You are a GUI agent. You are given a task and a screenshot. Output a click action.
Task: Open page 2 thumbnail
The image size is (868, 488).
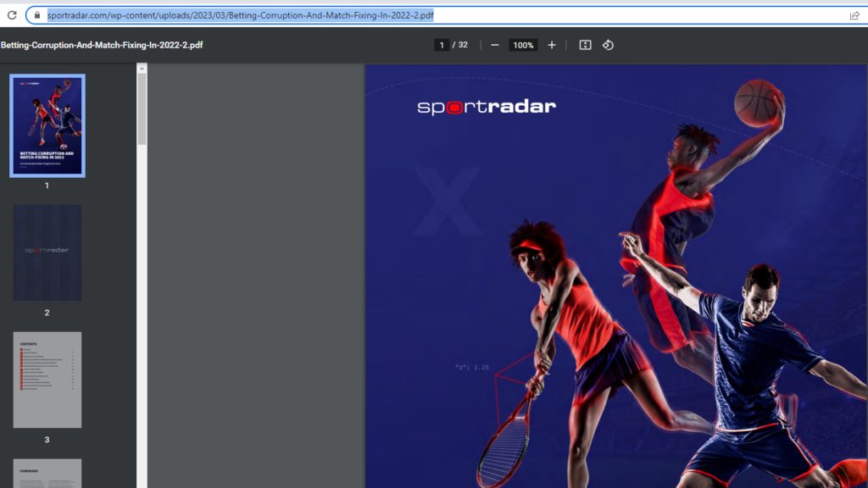47,252
